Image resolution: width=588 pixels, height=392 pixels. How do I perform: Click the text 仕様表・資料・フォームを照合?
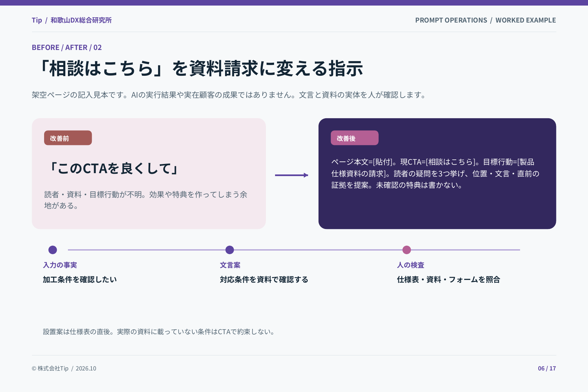(449, 280)
